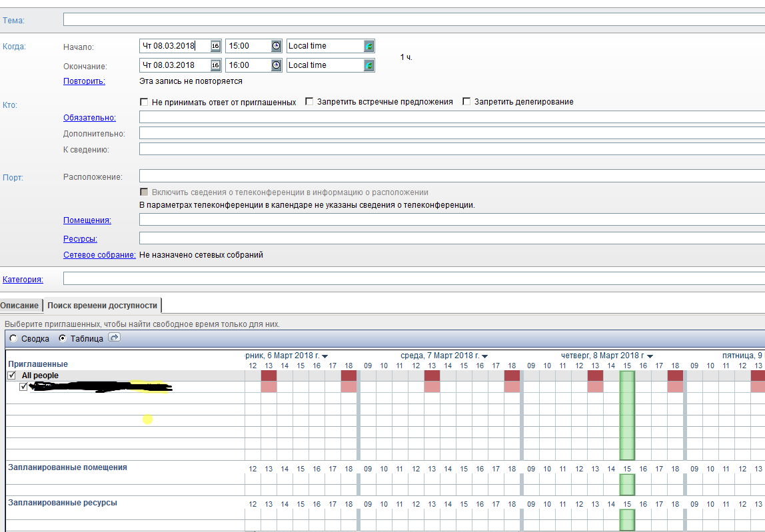The width and height of the screenshot is (765, 532).
Task: Check Запретить встречные предложения
Action: (x=309, y=101)
